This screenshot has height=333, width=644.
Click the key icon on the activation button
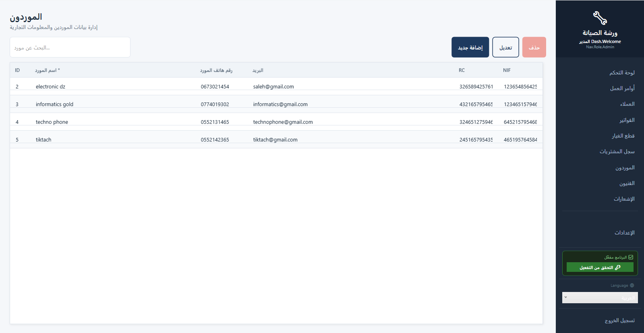(618, 267)
